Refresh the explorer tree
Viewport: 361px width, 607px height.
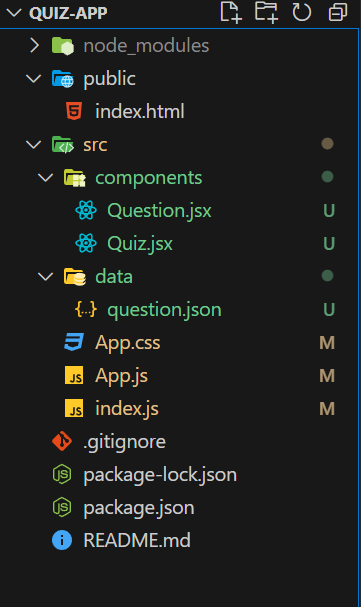pos(302,12)
